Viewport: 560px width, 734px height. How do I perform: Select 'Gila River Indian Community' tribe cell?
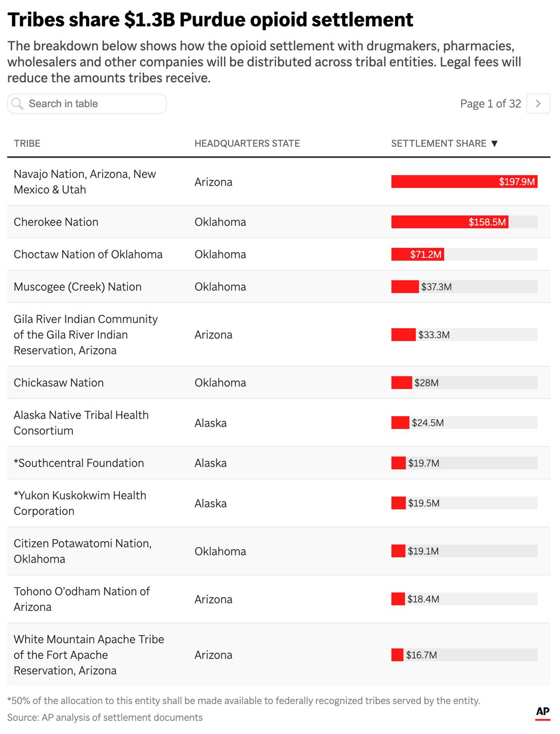86,334
